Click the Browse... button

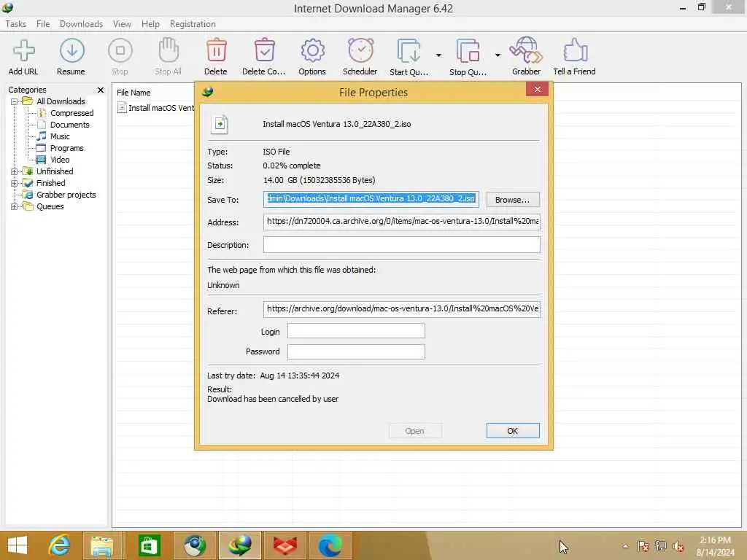(x=513, y=200)
